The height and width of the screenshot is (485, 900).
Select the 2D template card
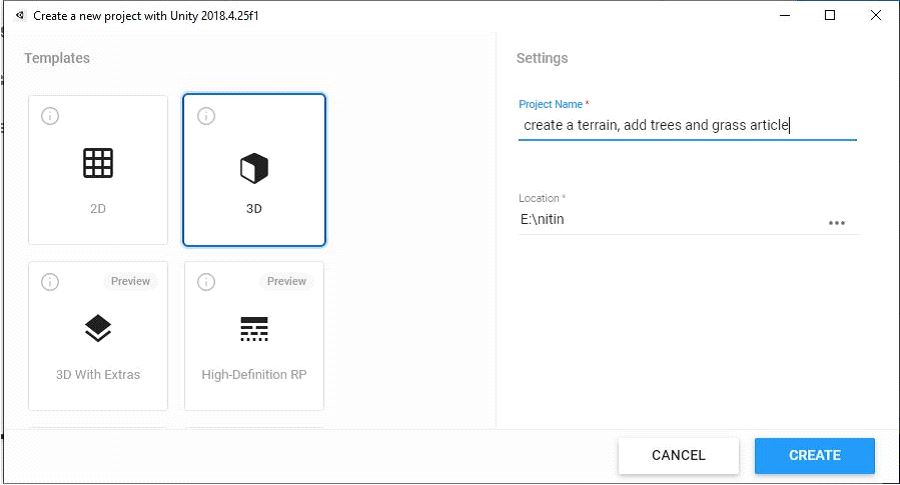click(x=98, y=170)
